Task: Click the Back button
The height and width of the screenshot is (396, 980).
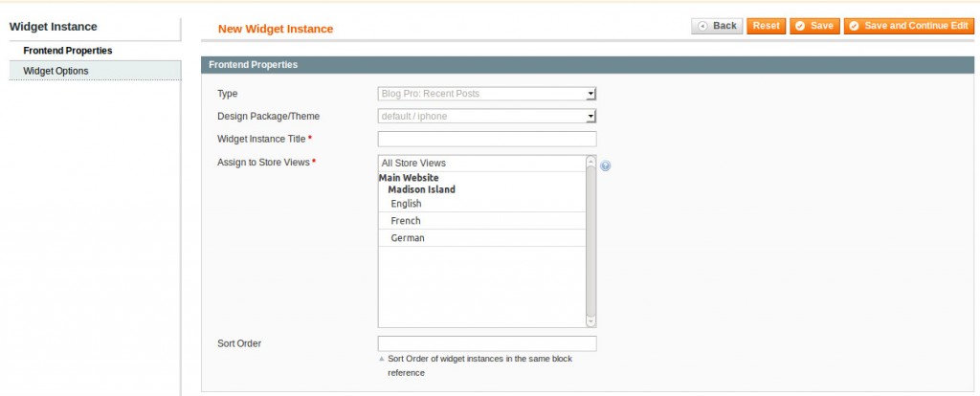Action: pyautogui.click(x=717, y=26)
